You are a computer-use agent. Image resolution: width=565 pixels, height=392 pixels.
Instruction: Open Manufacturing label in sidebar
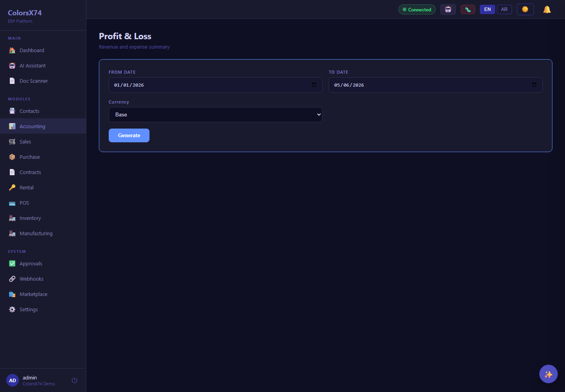[x=36, y=233]
